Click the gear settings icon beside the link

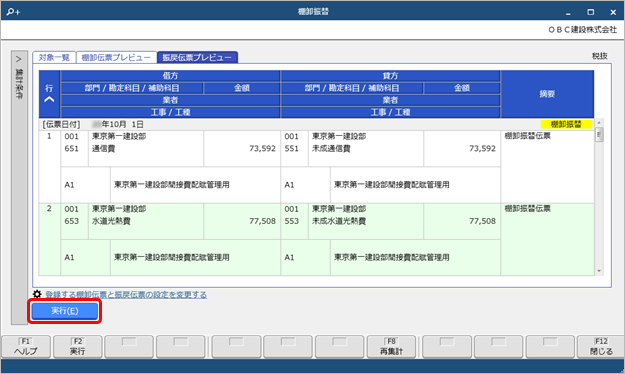pyautogui.click(x=37, y=295)
